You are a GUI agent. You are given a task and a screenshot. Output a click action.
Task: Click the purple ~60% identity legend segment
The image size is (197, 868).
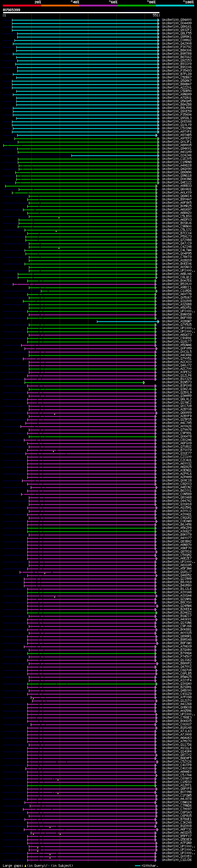[98, 6]
